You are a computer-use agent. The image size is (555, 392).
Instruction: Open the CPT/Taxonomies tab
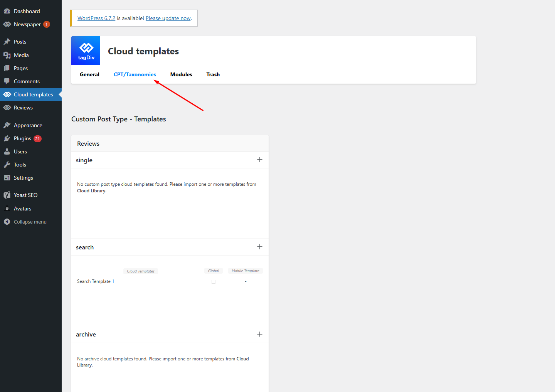135,74
